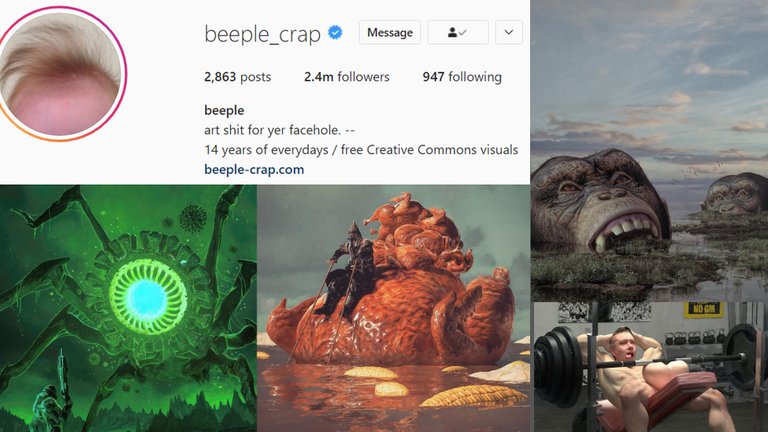Open the 947 following list

point(462,77)
